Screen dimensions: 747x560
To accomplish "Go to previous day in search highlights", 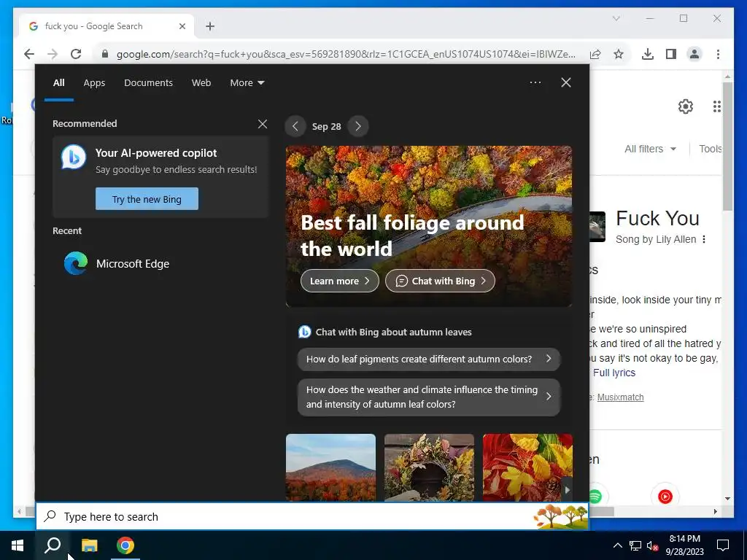I will [x=295, y=126].
